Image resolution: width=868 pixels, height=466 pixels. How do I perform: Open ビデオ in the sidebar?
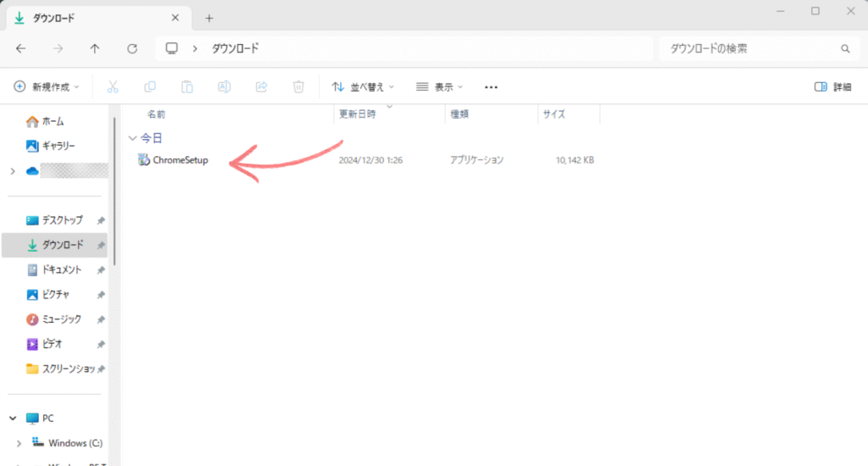pos(46,344)
